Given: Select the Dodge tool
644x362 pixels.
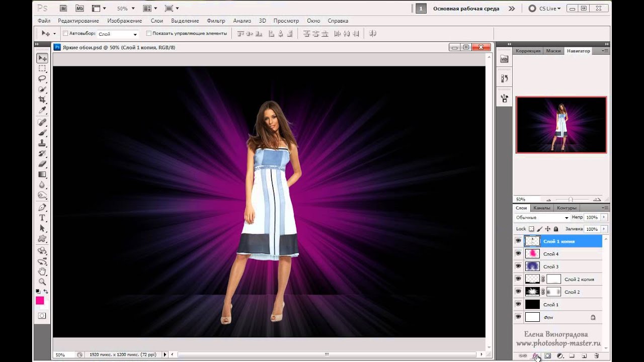Looking at the screenshot, I should click(x=42, y=195).
